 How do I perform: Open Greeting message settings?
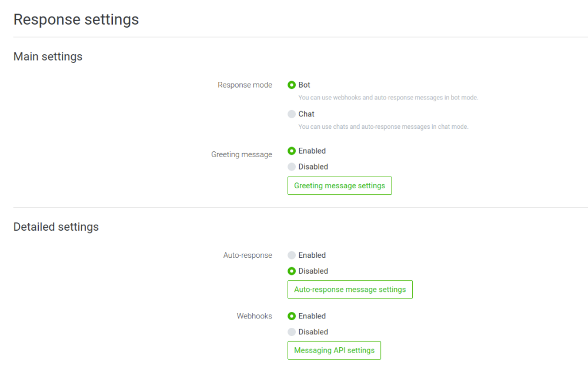pyautogui.click(x=339, y=186)
